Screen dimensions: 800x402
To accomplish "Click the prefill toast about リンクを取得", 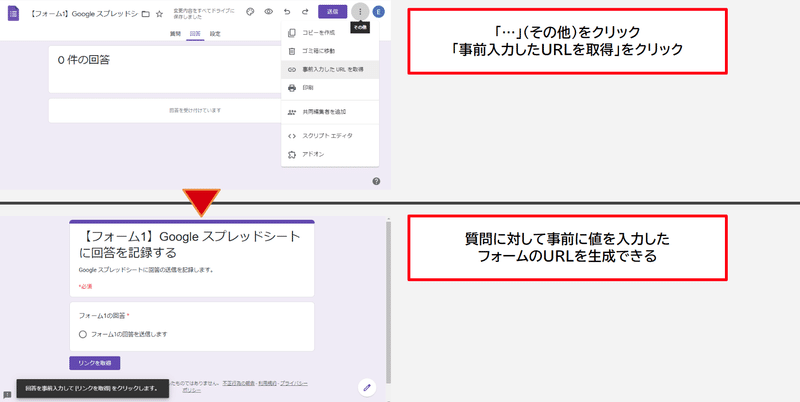I will tap(92, 388).
